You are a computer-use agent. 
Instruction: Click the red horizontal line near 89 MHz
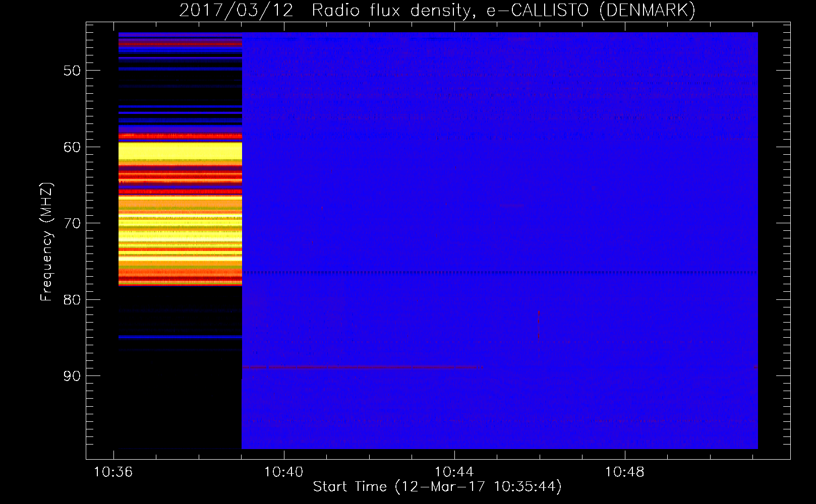pos(362,367)
